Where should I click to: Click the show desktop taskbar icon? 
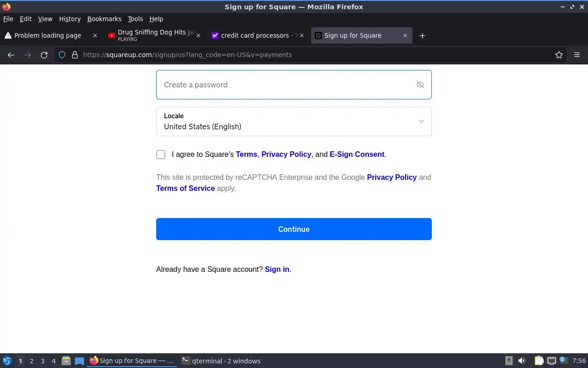[79, 361]
